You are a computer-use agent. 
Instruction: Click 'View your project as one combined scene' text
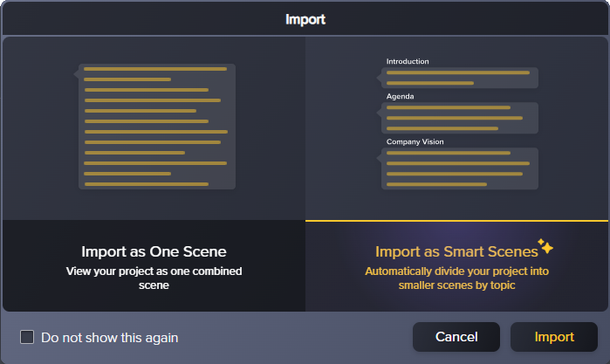pos(154,278)
